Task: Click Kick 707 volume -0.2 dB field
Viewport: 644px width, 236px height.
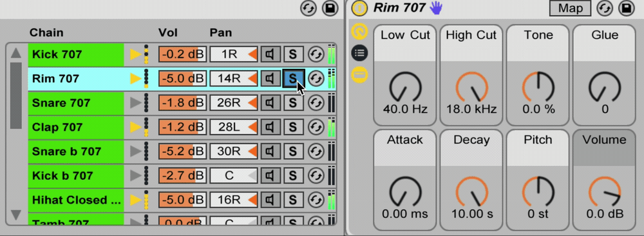Action: [182, 54]
